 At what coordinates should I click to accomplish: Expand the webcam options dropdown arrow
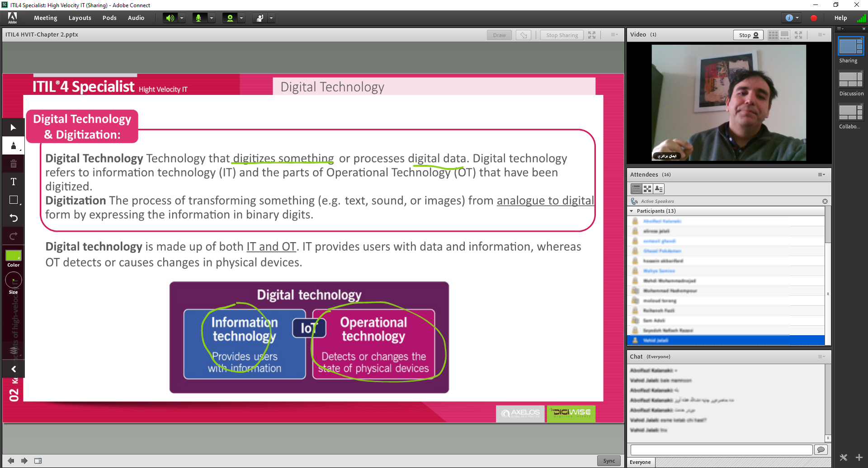coord(242,18)
